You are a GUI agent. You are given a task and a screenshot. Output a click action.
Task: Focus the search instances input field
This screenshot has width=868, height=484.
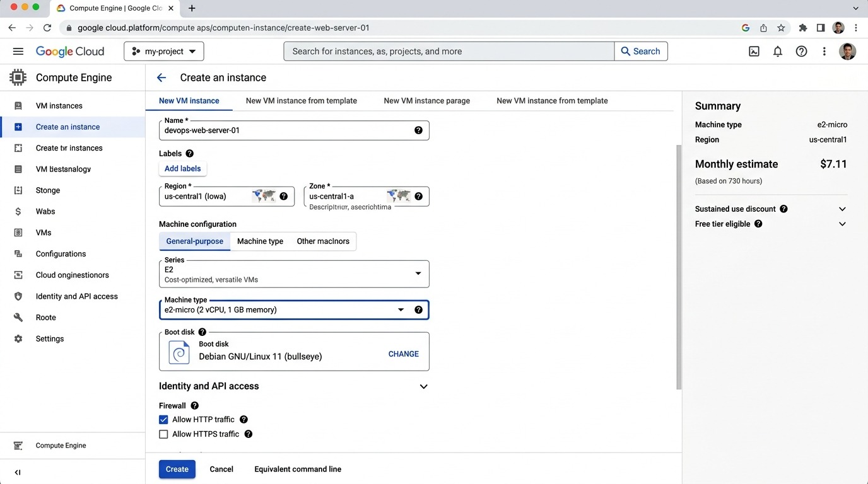pos(449,52)
